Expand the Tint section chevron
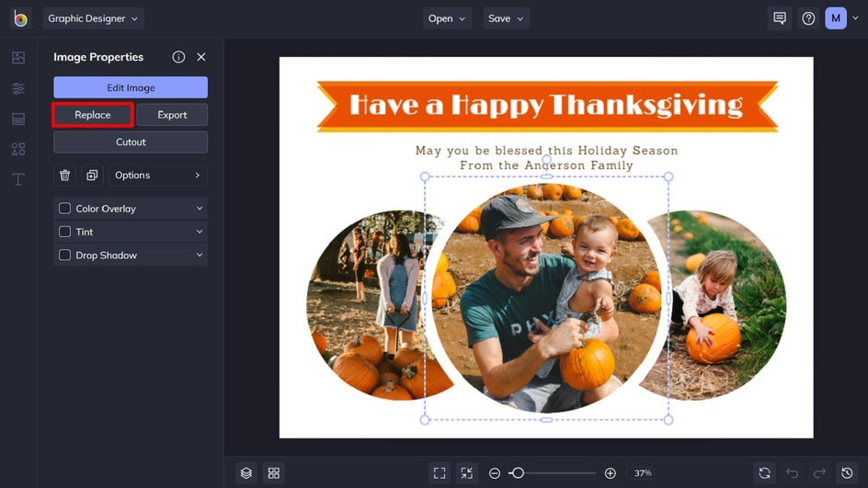Viewport: 868px width, 488px height. [200, 232]
